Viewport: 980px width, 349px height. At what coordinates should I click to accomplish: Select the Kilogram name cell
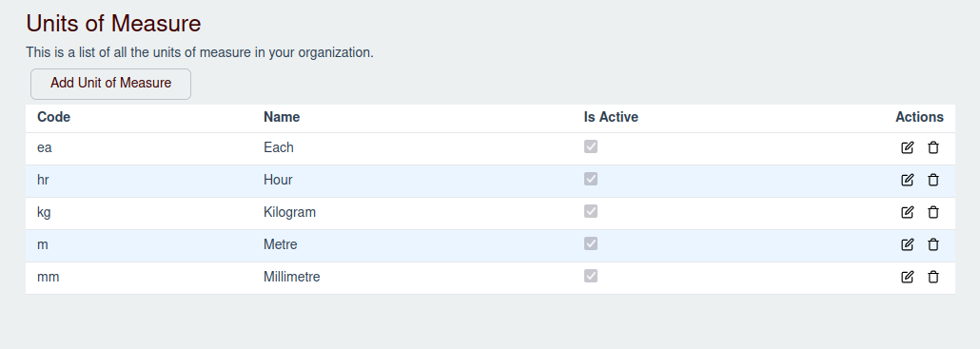(x=290, y=212)
